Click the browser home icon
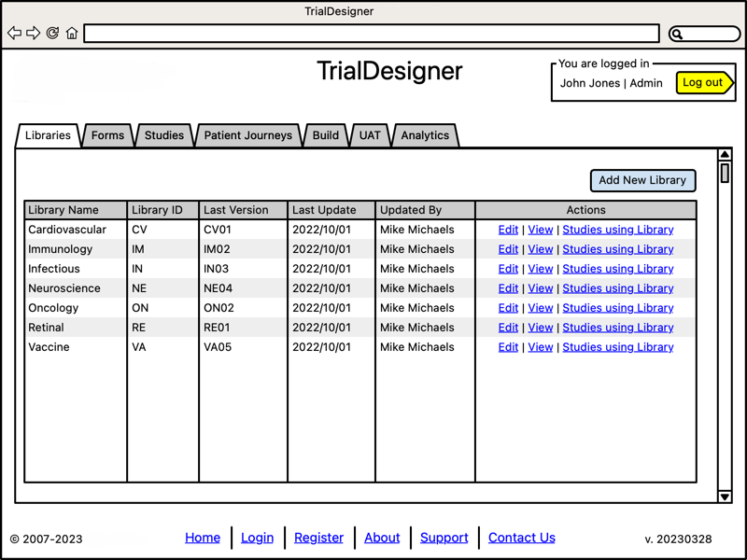 [72, 33]
